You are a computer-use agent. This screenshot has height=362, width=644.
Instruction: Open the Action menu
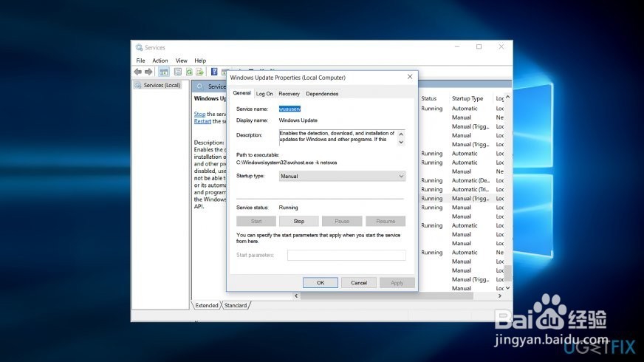point(160,61)
